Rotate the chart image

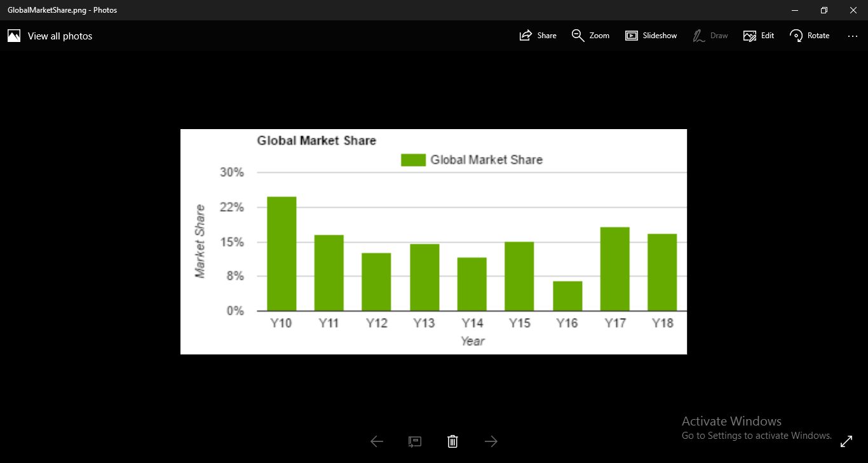tap(809, 36)
